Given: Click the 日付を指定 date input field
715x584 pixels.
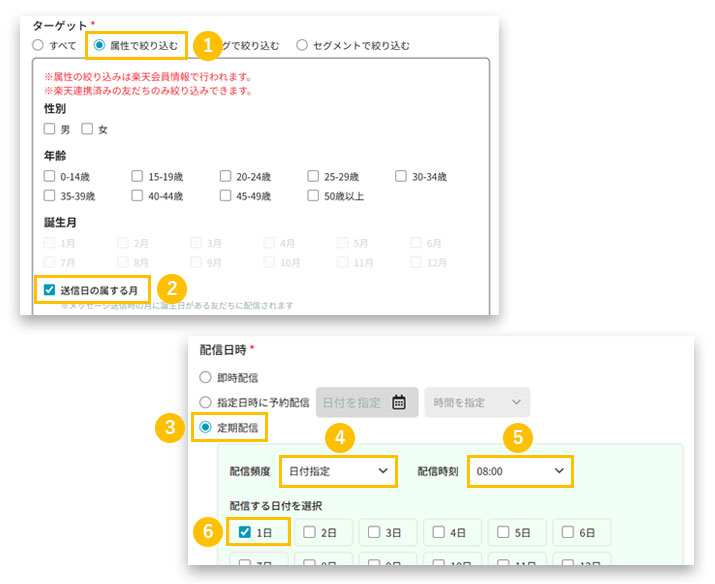Looking at the screenshot, I should pos(352,403).
